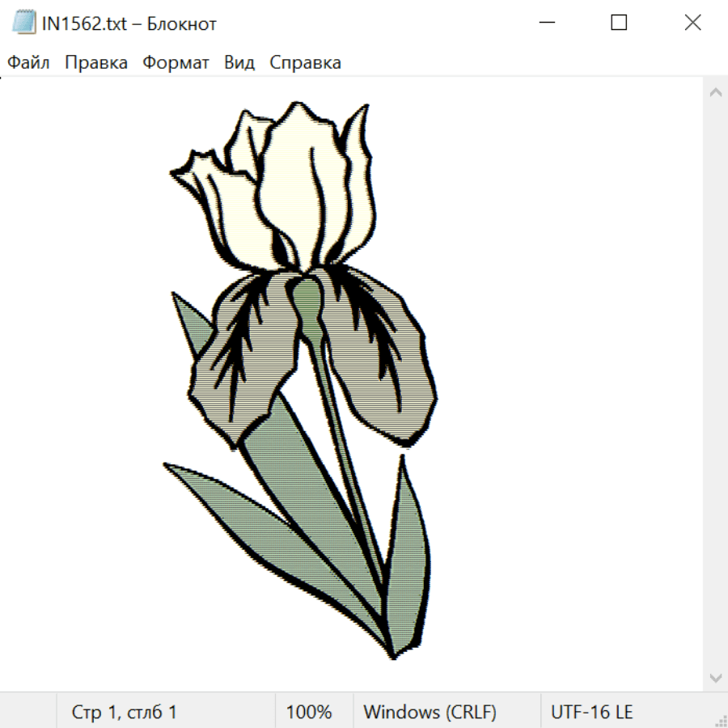Click the Windows (CRLF) line ending indicator
This screenshot has width=728, height=728.
tap(430, 712)
